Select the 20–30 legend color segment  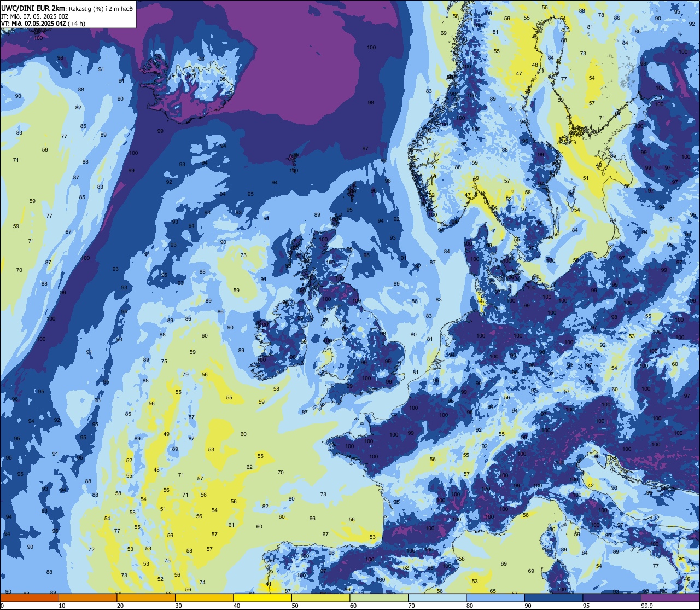146,598
